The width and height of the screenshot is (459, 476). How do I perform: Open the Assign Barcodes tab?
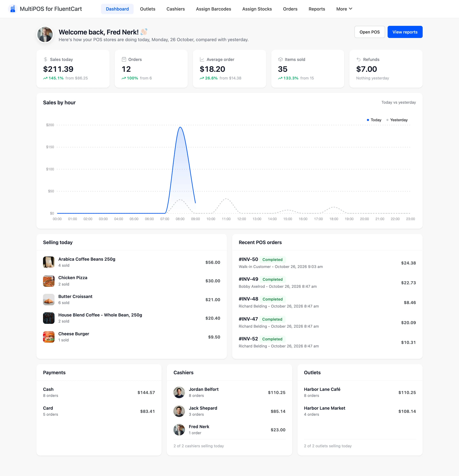pos(214,9)
